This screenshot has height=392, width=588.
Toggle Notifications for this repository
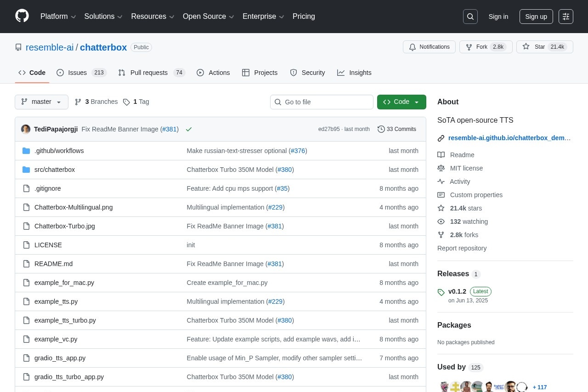pos(429,47)
